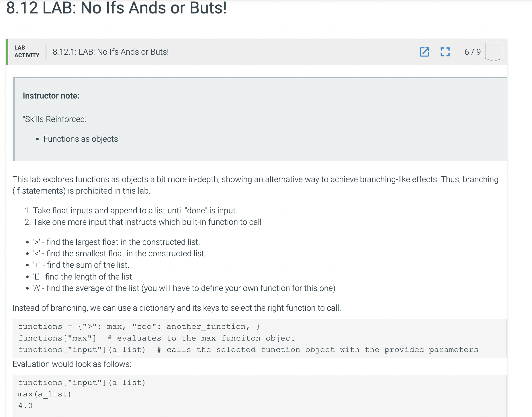This screenshot has width=532, height=417.
Task: Expand the Instructor note panel
Action: [x=51, y=96]
